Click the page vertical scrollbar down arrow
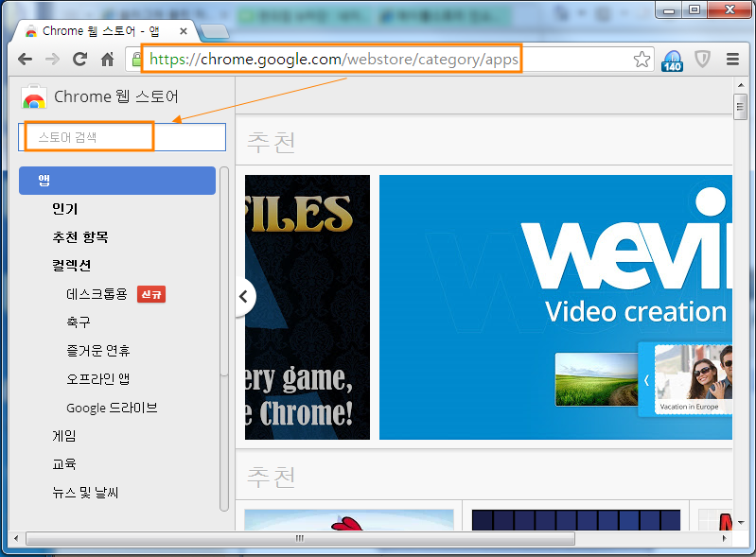756x557 pixels. [x=740, y=523]
